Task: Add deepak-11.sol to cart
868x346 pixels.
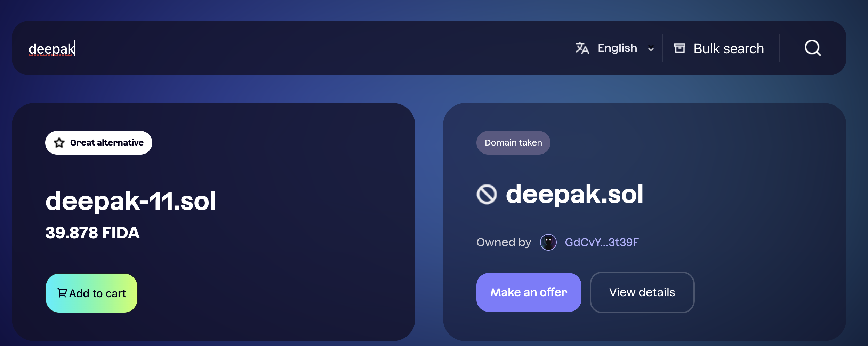Action: coord(91,292)
